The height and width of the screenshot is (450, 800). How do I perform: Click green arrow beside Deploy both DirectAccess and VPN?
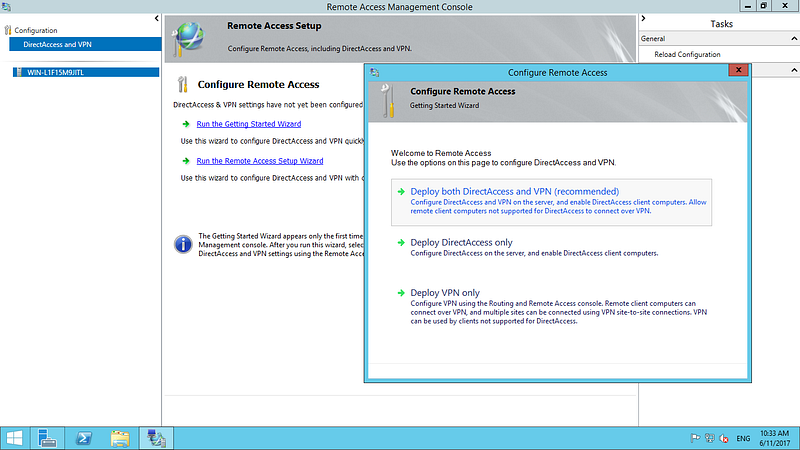click(401, 192)
